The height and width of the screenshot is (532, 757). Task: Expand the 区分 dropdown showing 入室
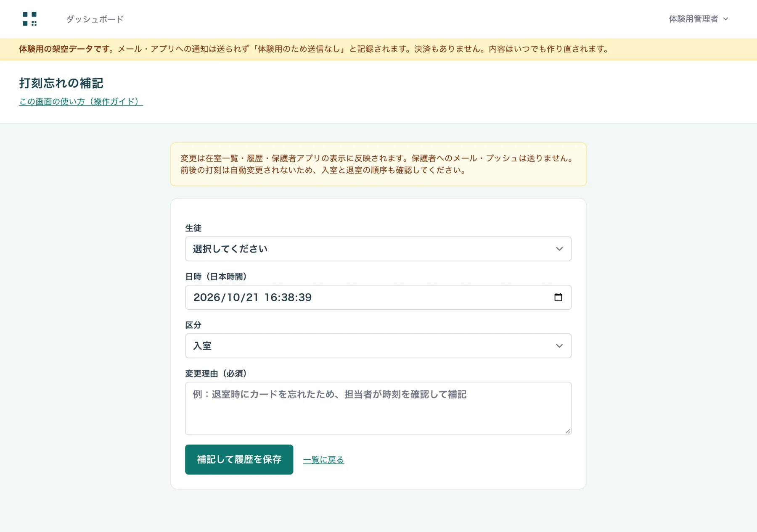378,346
